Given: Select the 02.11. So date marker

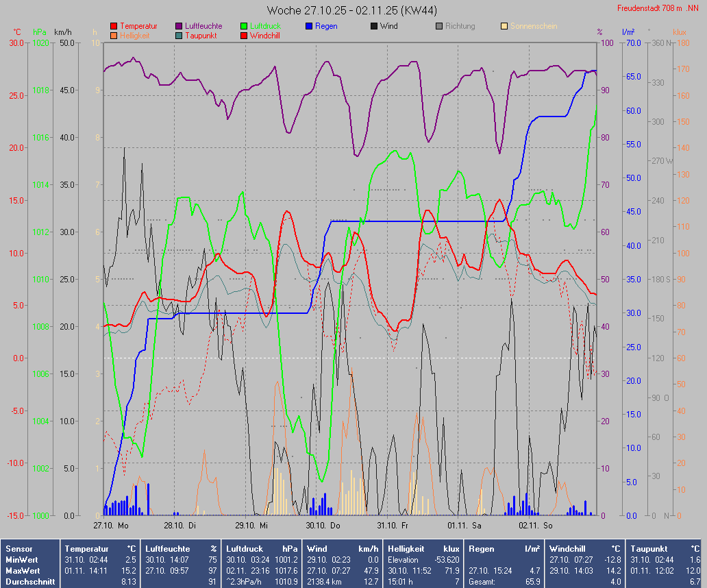Looking at the screenshot, I should click(x=535, y=526).
